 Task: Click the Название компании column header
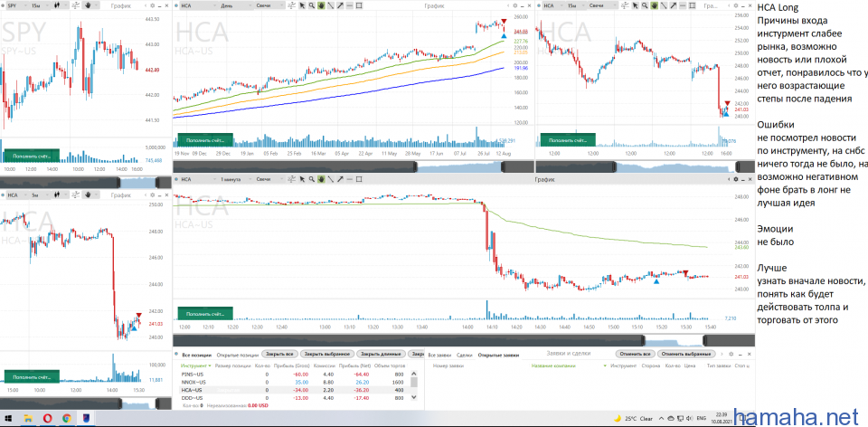coord(553,365)
